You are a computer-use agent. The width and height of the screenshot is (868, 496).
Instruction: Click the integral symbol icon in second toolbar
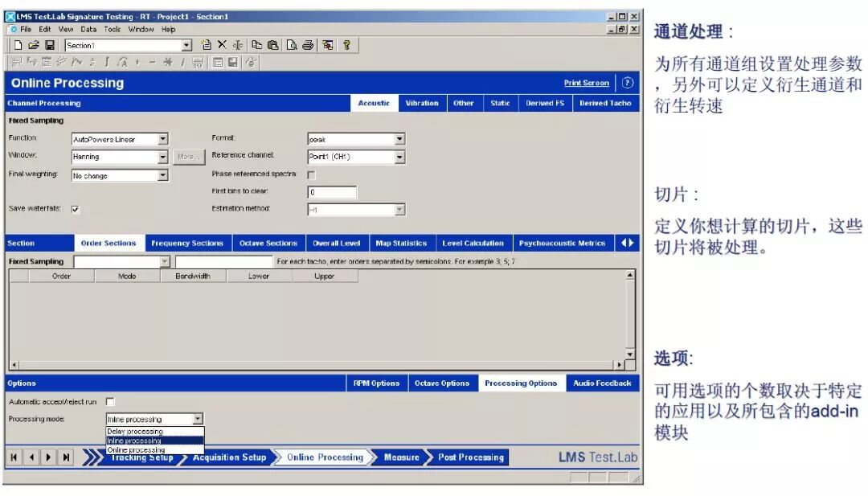point(107,62)
